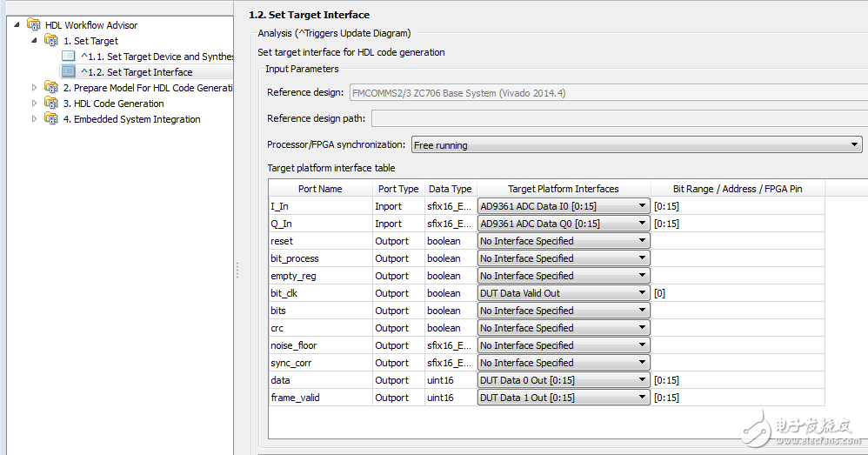Select 3. HDL Code Generation tree item

point(113,104)
